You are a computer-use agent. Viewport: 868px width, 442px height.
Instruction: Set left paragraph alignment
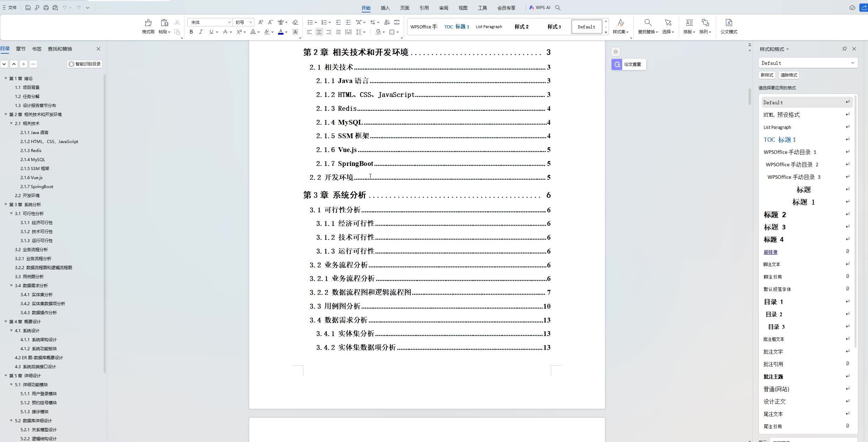coord(309,32)
